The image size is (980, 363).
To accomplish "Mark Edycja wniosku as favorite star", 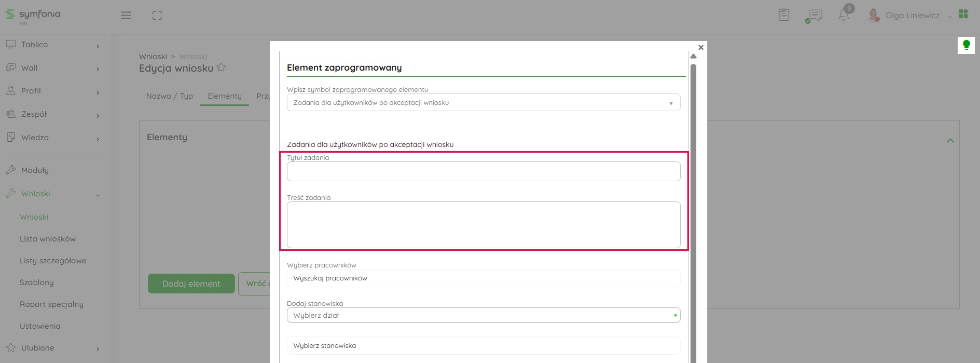I will pos(221,68).
